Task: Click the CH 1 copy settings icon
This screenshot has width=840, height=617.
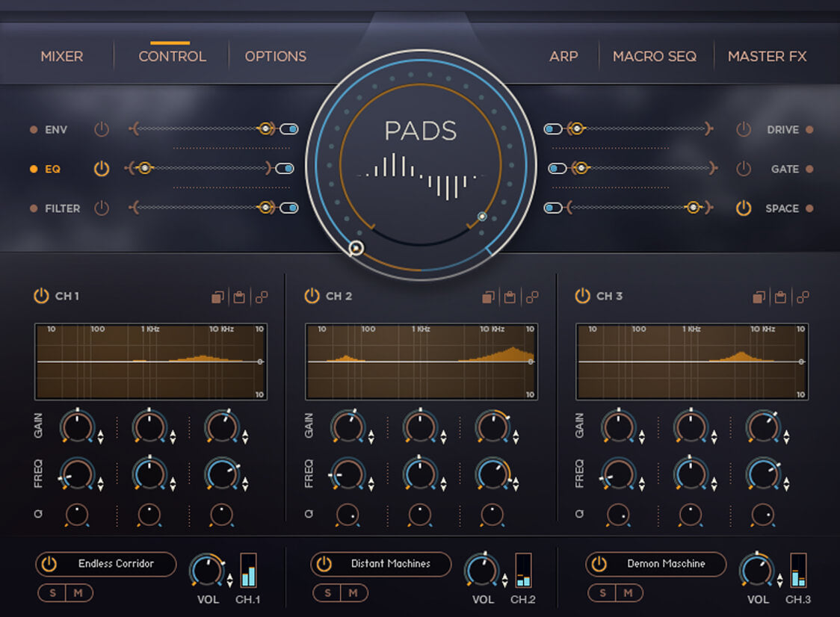Action: [x=217, y=297]
